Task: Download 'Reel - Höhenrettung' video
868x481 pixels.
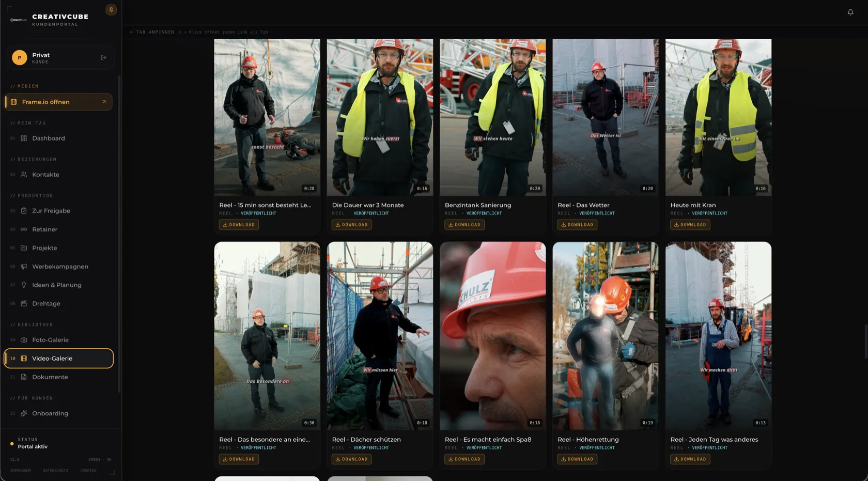Action: click(577, 459)
